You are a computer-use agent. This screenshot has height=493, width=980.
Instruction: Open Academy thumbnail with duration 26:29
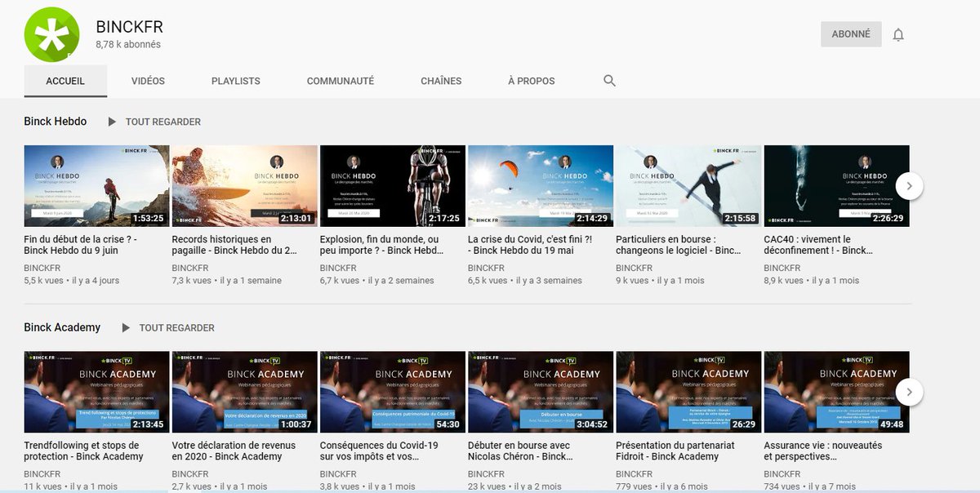click(x=688, y=392)
